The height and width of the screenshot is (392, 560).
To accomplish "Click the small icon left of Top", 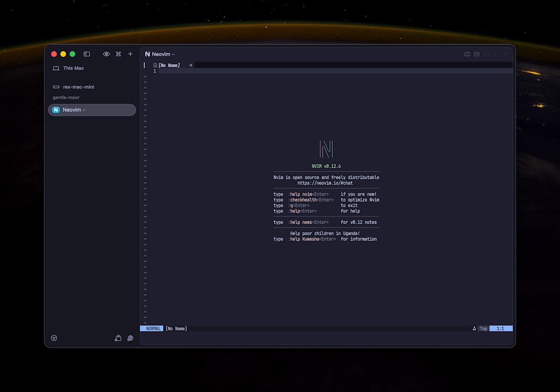I will pos(474,329).
